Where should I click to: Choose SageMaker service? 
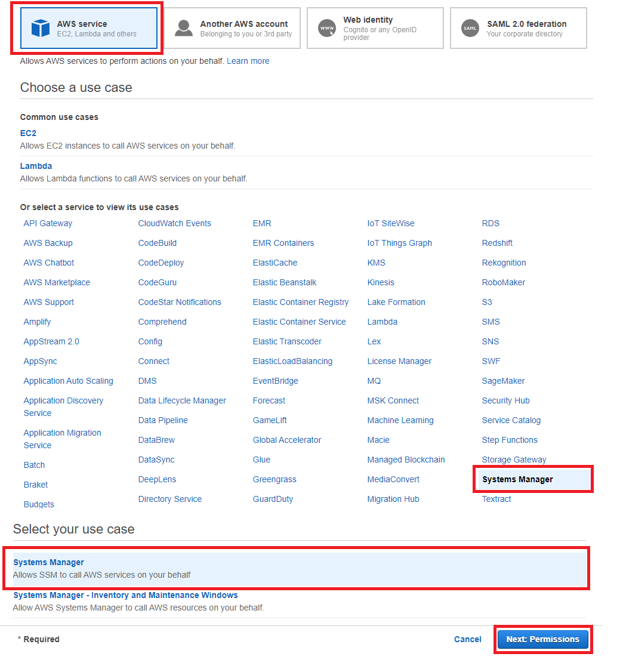pos(504,381)
